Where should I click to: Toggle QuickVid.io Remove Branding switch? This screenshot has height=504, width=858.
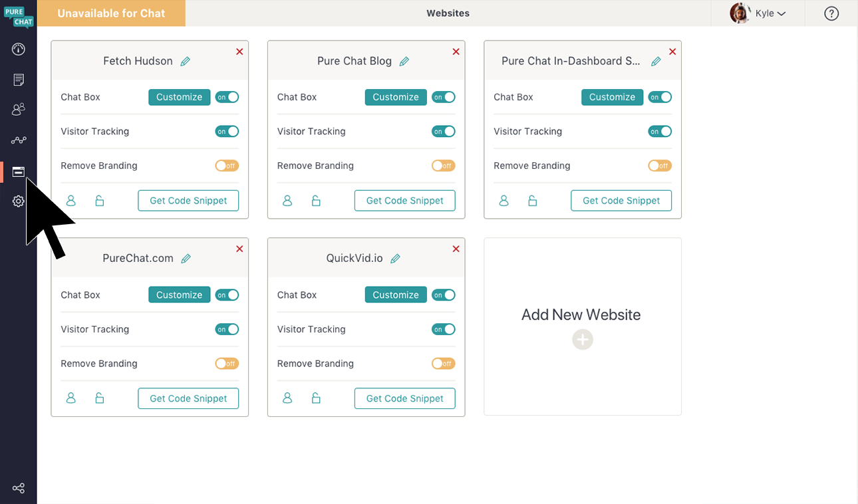point(444,364)
